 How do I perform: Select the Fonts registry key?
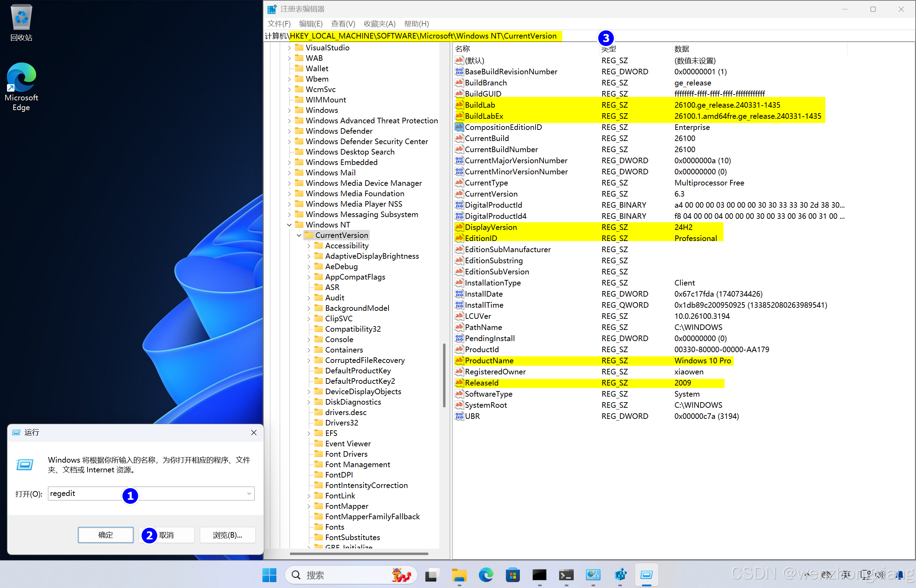click(334, 527)
